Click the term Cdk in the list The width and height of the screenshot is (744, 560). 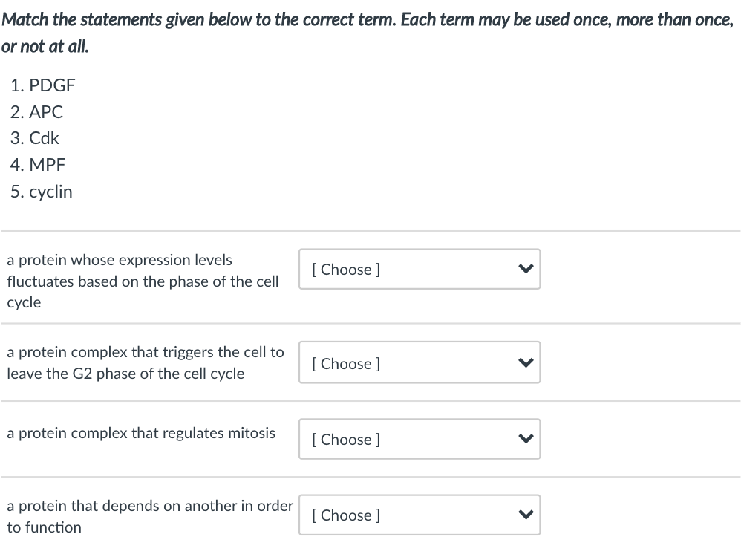point(45,138)
